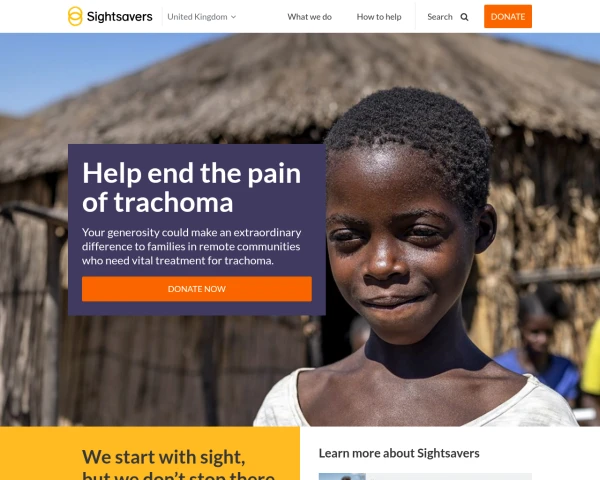600x480 pixels.
Task: Open the United Kingdom country selector
Action: [x=202, y=17]
